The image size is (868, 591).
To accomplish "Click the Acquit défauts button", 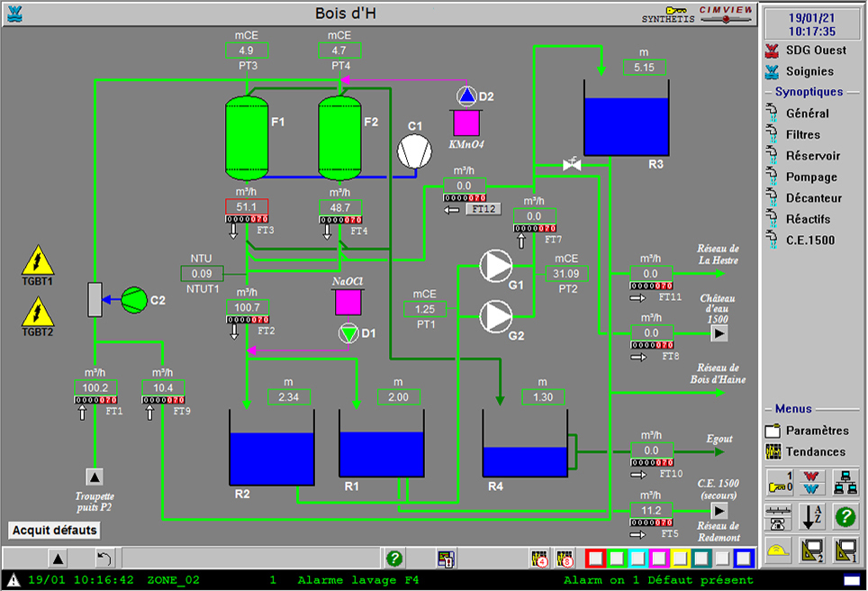I will click(55, 530).
